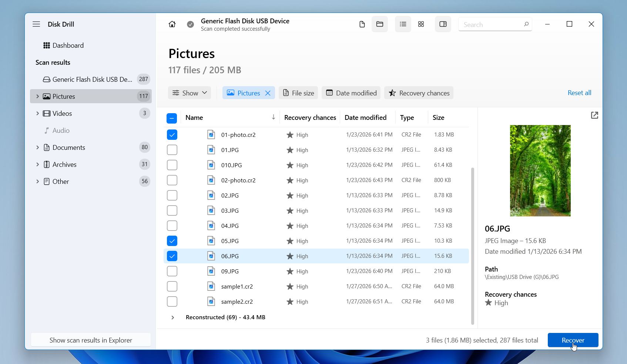The height and width of the screenshot is (364, 627).
Task: Remove the Pictures filter chip
Action: pos(268,93)
